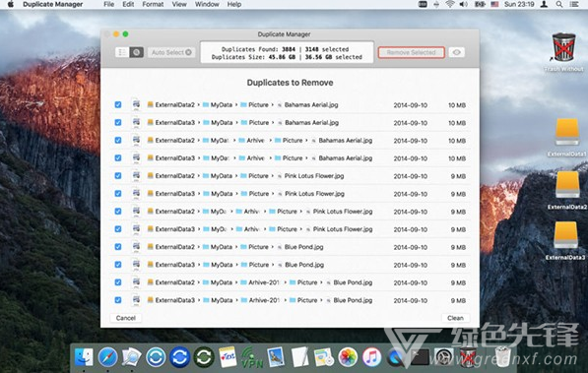Open the File menu
Screen dimensions: 588x373
tap(108, 5)
